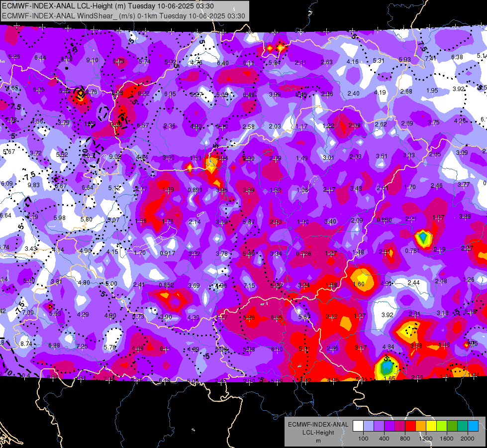Click the wind shear value 2.14
This screenshot has height=448, width=487.
point(195,222)
